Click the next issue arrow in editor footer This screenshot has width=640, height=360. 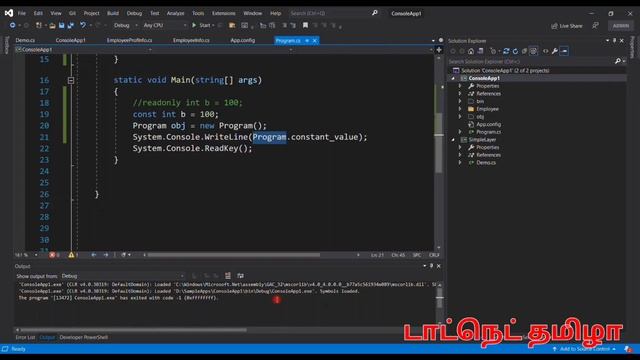106,255
